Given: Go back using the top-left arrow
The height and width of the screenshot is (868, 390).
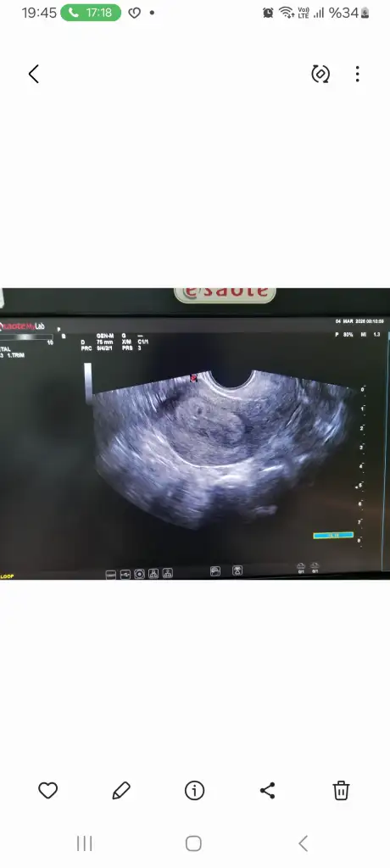Looking at the screenshot, I should 34,74.
